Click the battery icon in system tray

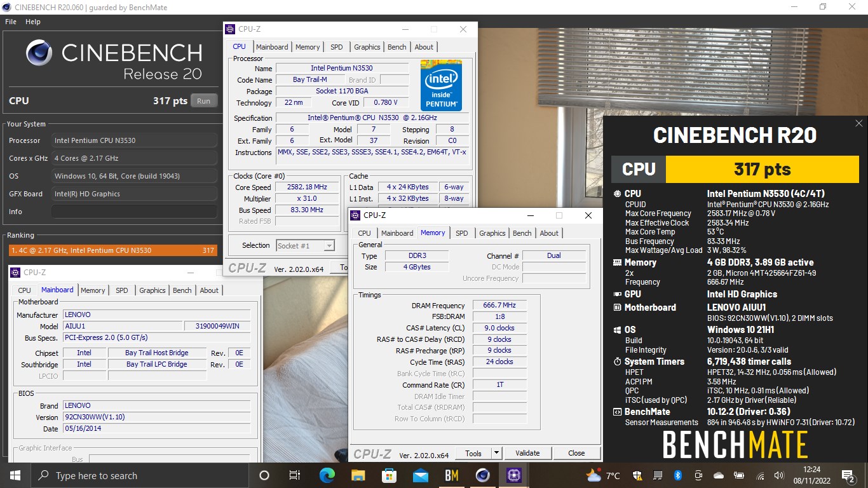739,475
